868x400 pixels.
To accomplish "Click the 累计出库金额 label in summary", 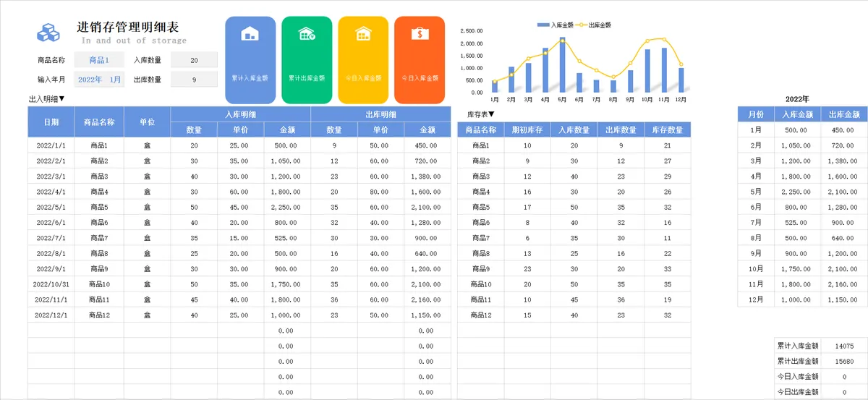I will pyautogui.click(x=798, y=362).
